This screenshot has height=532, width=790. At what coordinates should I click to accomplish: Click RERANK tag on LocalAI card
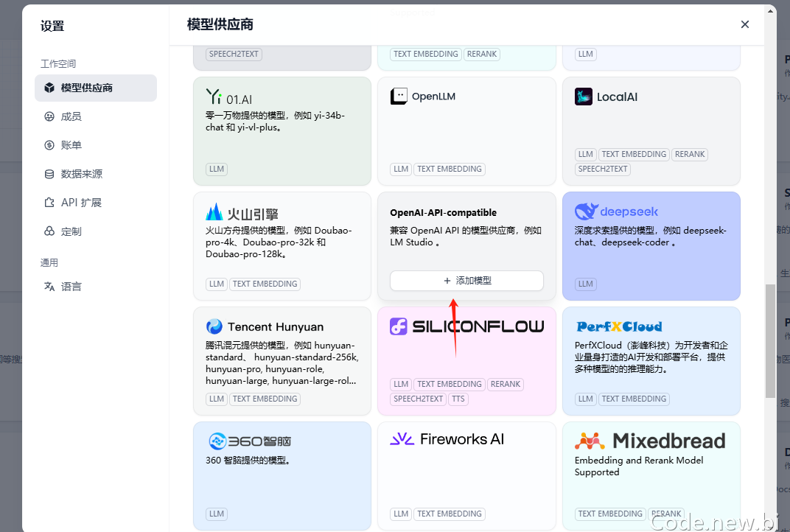pos(690,154)
